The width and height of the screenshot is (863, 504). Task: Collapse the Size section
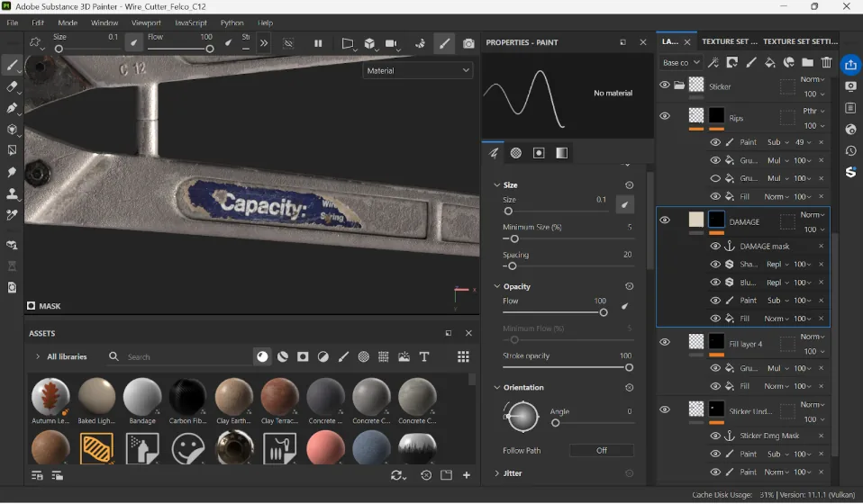497,185
